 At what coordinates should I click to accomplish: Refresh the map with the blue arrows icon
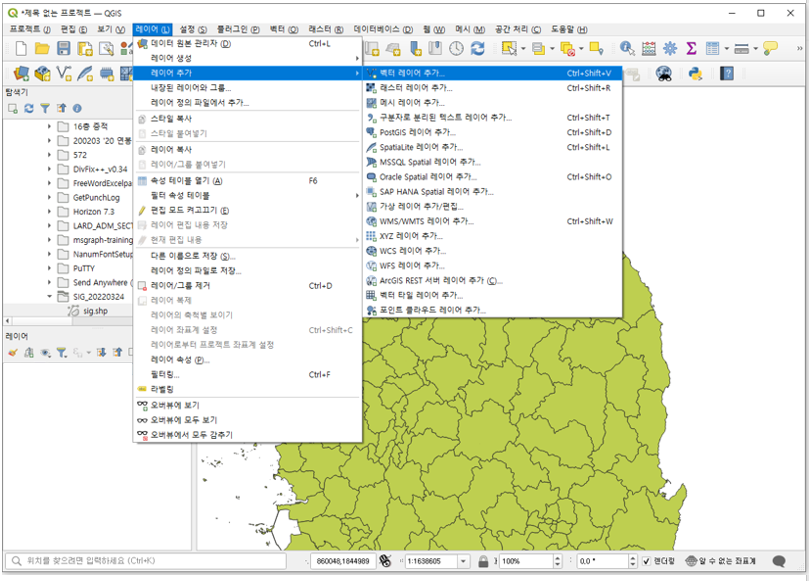pos(478,49)
